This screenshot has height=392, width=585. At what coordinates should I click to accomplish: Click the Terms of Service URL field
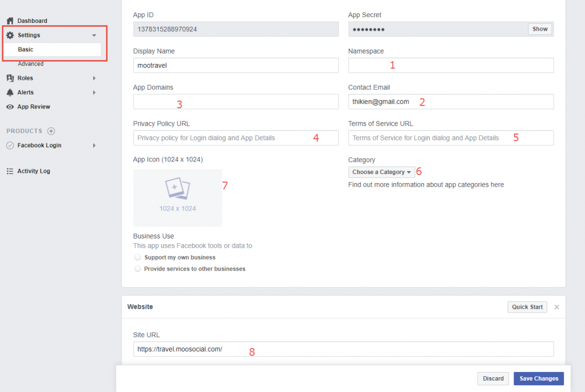[451, 138]
